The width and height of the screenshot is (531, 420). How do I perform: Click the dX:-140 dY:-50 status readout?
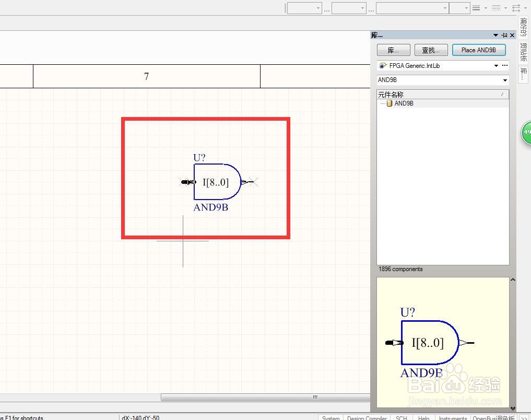[140, 417]
